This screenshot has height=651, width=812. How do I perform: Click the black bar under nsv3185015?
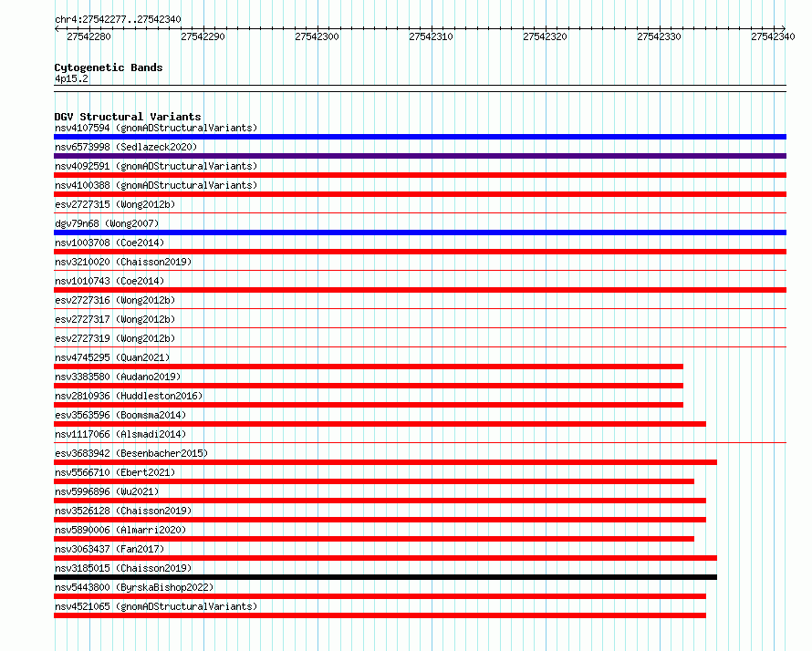coord(386,577)
